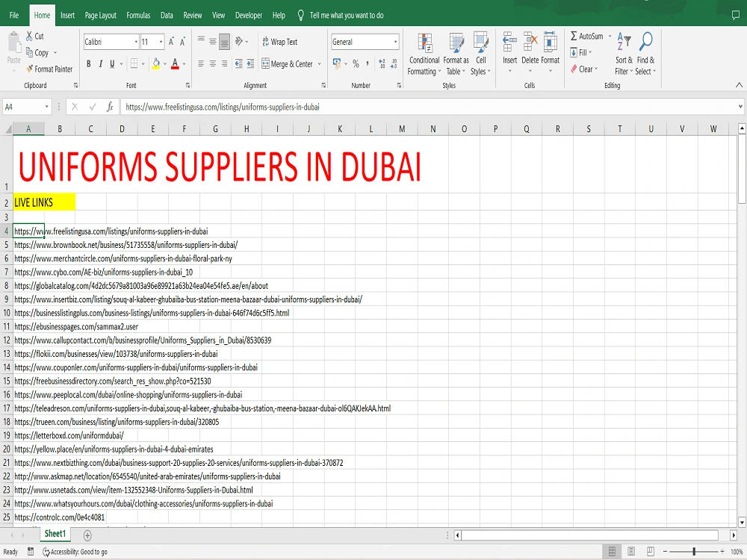Apply the cell borders icon
The width and height of the screenshot is (747, 560).
tap(134, 63)
